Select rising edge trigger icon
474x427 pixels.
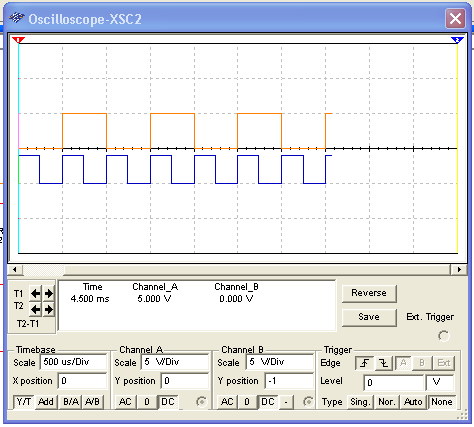pyautogui.click(x=364, y=363)
